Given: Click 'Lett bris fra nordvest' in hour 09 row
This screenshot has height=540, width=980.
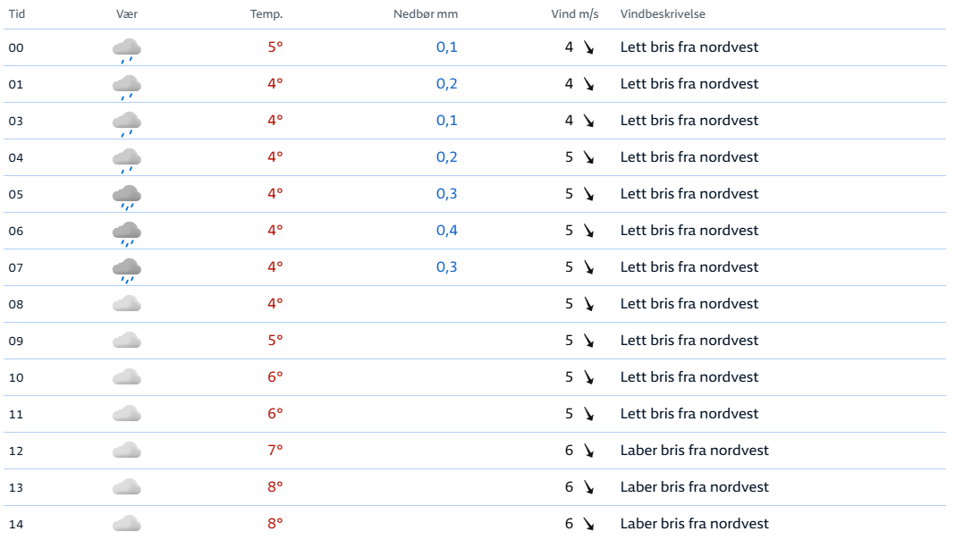Looking at the screenshot, I should tap(689, 341).
